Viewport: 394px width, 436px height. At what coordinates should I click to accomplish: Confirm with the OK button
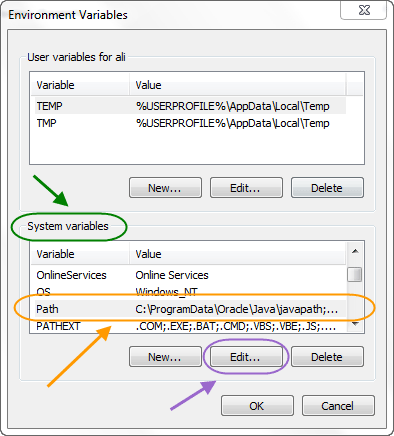(257, 406)
